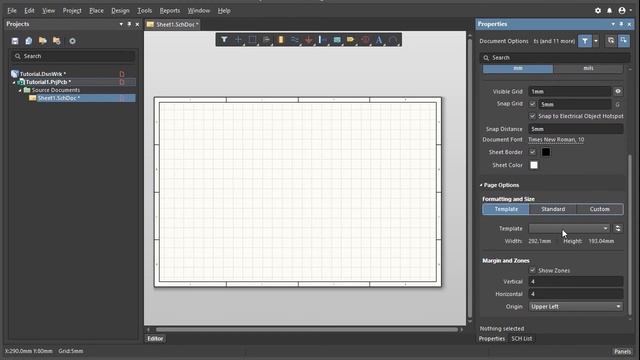Click the highlighted select-objects button in Properties
Image resolution: width=640 pixels, height=360 pixels.
click(624, 41)
